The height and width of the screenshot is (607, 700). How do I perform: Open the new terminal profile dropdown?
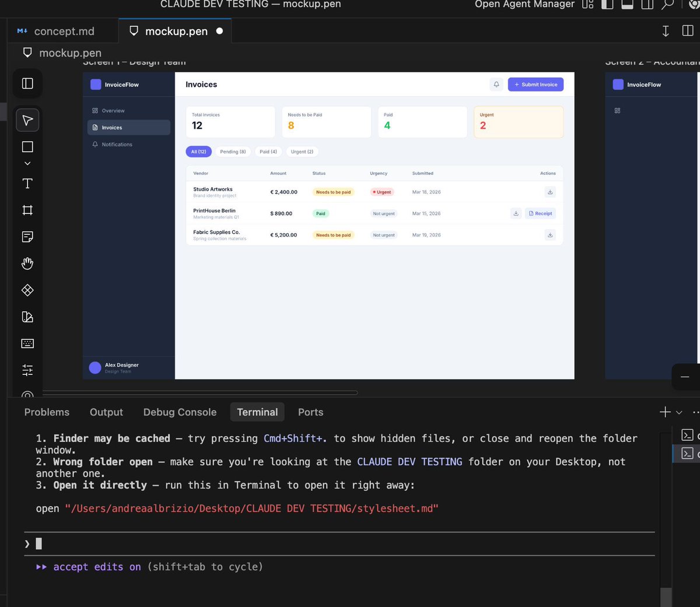pos(679,412)
